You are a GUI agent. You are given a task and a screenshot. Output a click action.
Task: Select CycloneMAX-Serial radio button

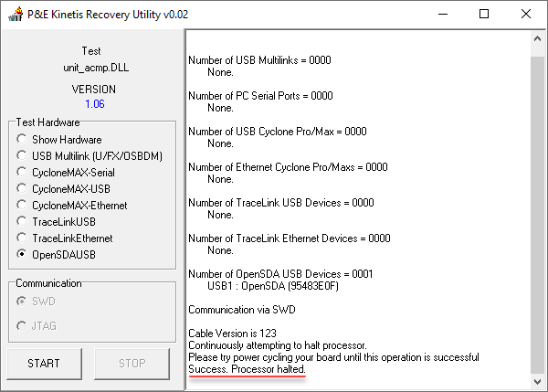pyautogui.click(x=22, y=173)
